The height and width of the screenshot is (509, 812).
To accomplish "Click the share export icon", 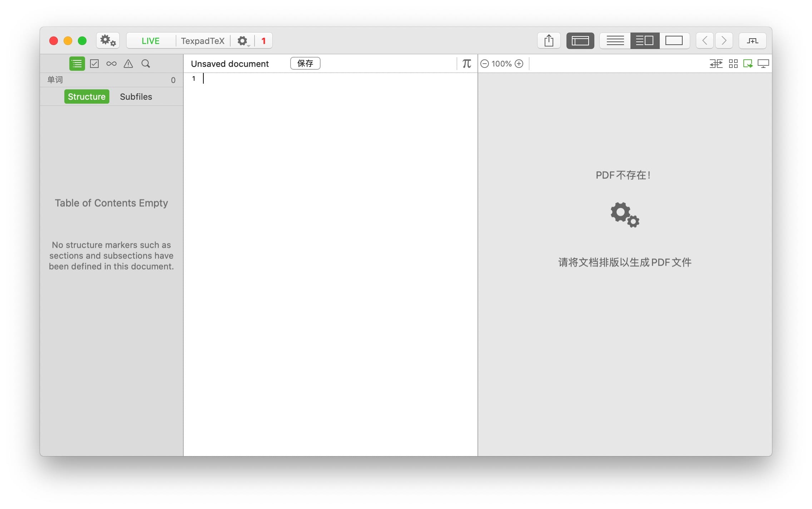I will pos(549,41).
